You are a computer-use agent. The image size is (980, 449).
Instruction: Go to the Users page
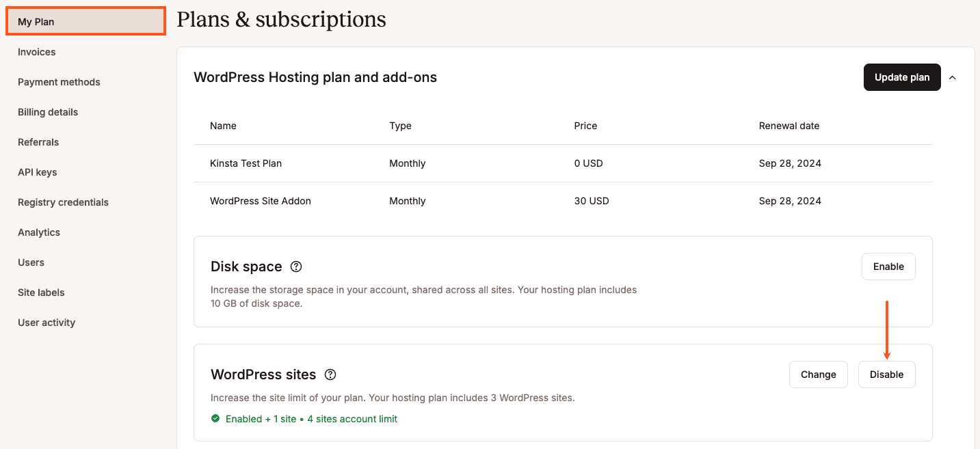point(31,262)
